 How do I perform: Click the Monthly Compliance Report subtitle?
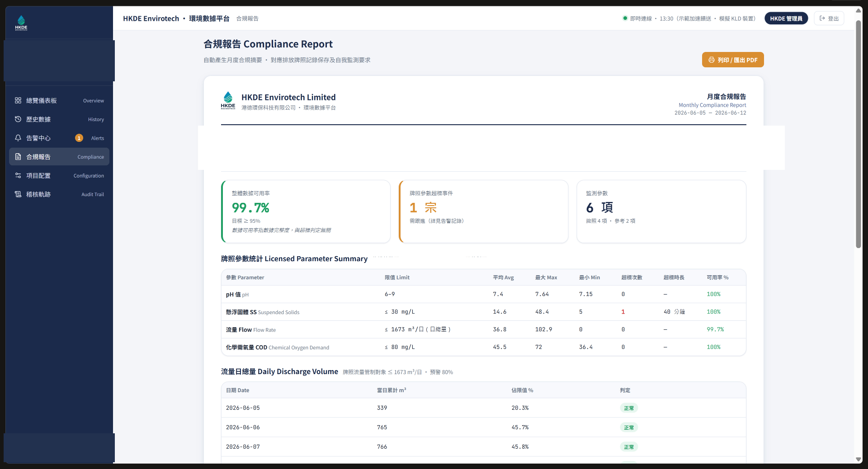712,105
